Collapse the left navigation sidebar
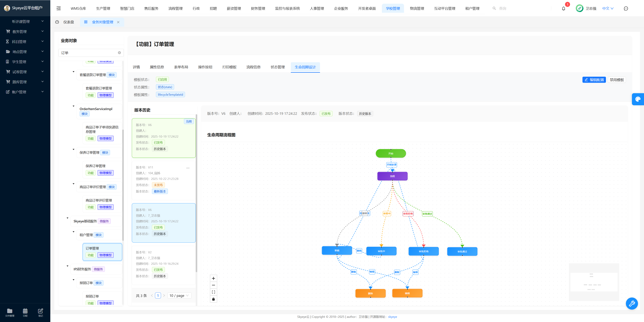Image resolution: width=644 pixels, height=322 pixels. (x=59, y=8)
